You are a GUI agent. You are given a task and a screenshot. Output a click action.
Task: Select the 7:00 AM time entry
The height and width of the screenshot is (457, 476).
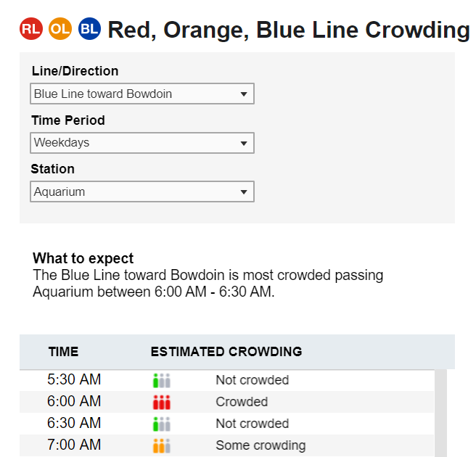pos(74,445)
